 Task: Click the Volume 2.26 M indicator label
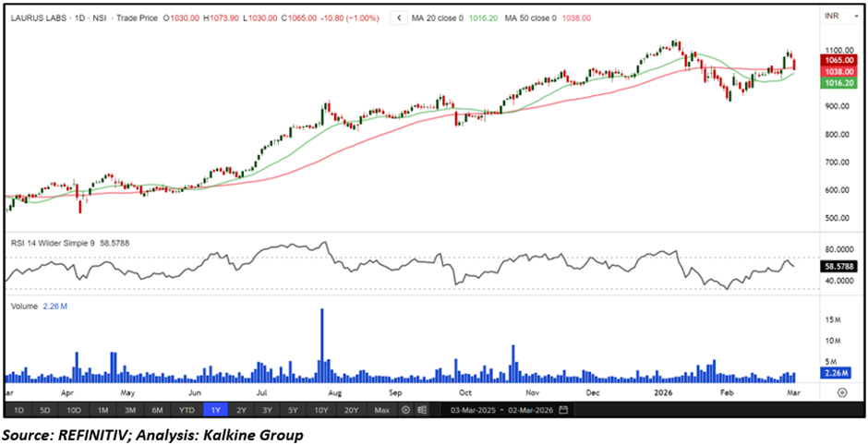37,304
